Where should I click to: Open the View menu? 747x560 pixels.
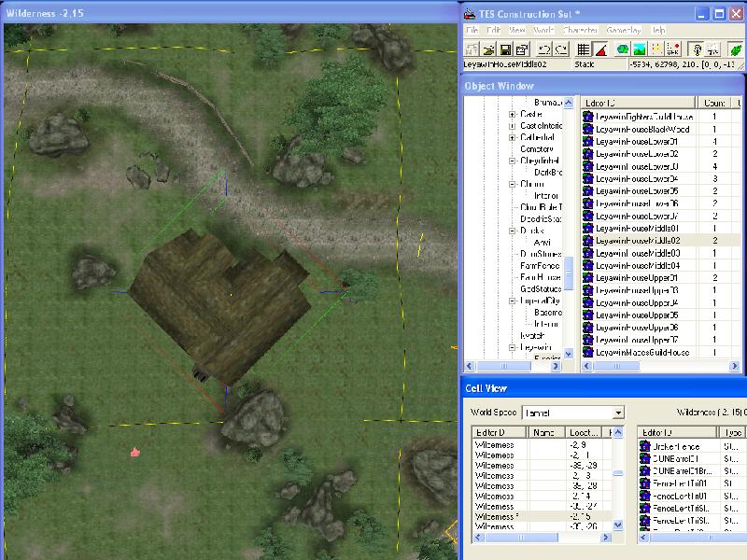tap(516, 30)
